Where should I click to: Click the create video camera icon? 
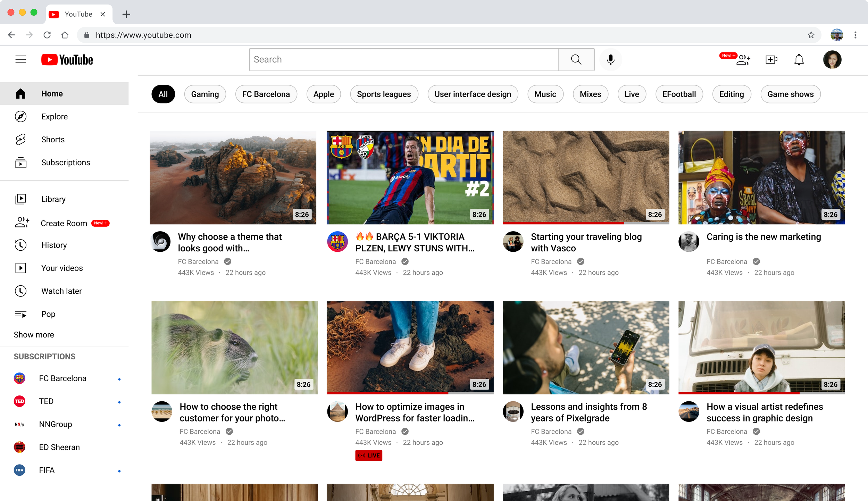(x=771, y=59)
